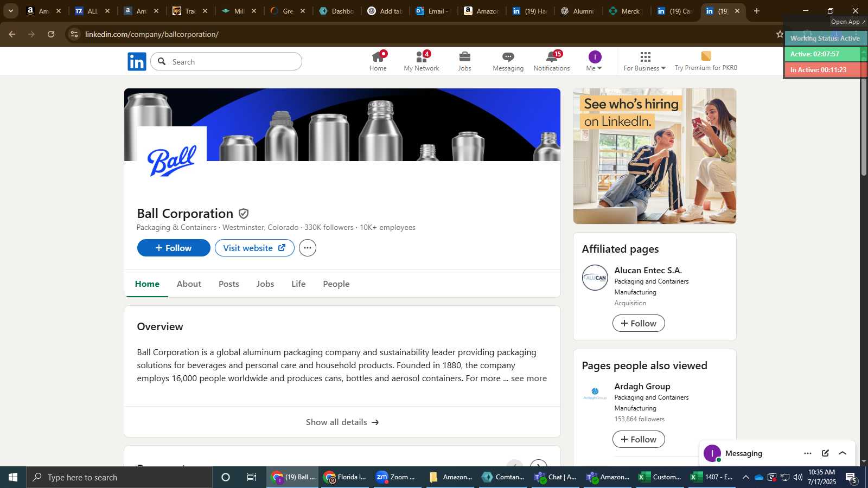Focus the LinkedIn Search field
Viewport: 868px width, 488px height.
pos(226,61)
